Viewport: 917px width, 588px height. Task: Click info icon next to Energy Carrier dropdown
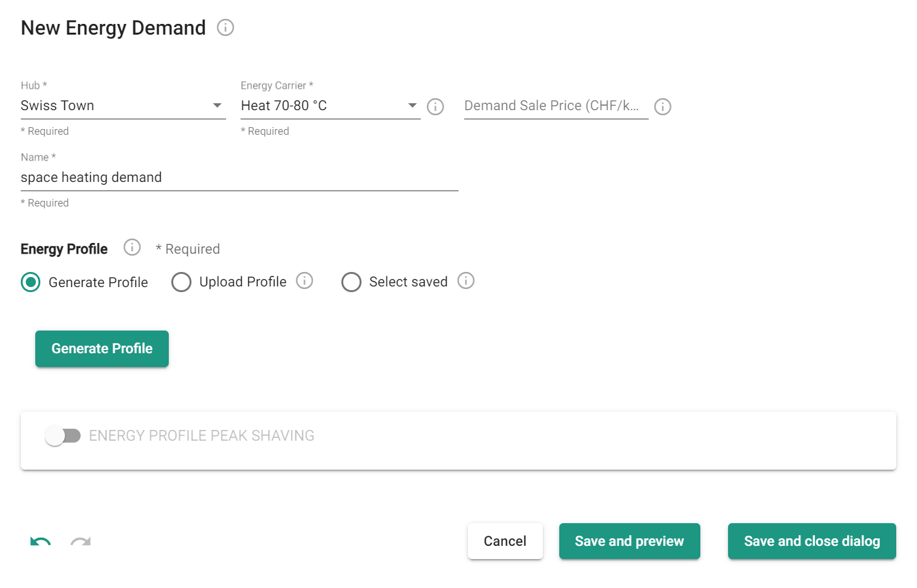click(435, 107)
